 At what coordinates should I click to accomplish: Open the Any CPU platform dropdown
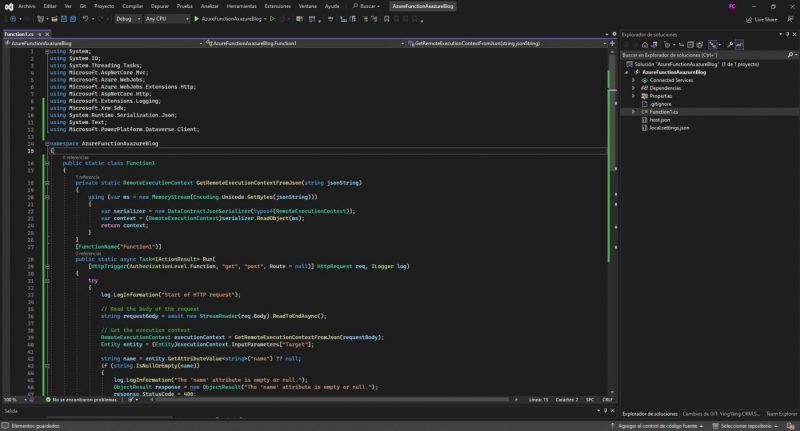pos(167,19)
